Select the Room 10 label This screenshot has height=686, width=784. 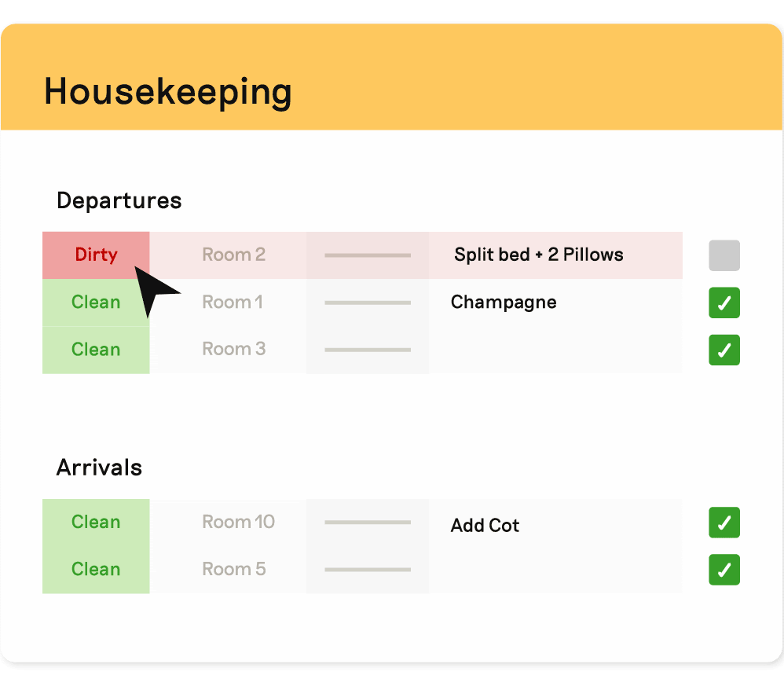click(238, 522)
